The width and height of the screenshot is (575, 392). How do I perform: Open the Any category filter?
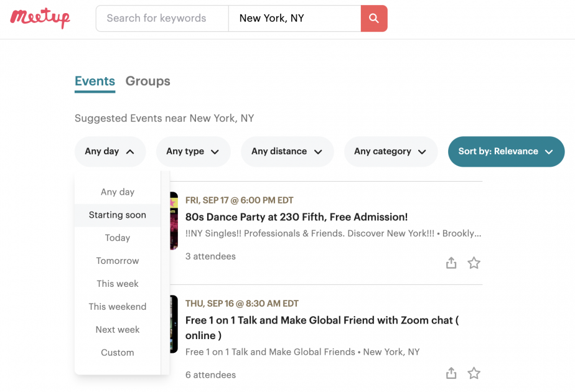[x=391, y=151]
